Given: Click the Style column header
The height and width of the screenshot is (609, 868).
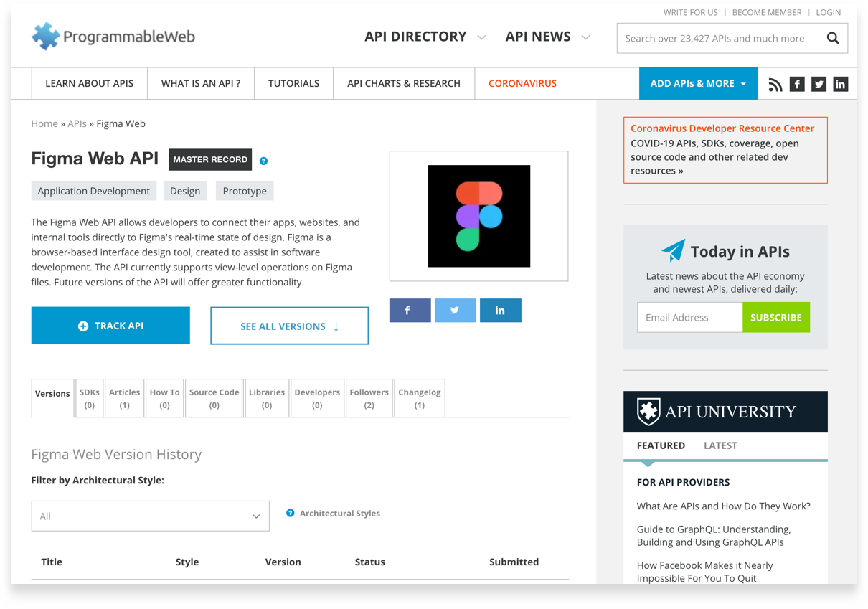Looking at the screenshot, I should point(187,562).
